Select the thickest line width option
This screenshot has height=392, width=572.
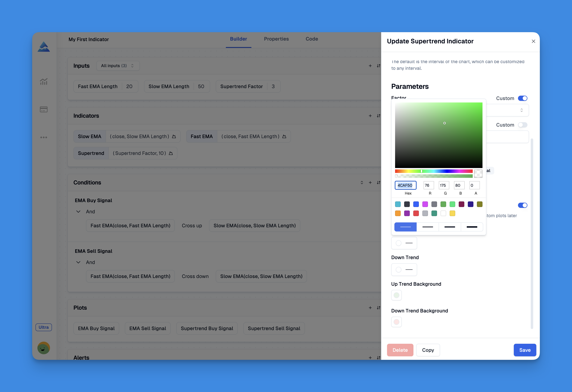[472, 227]
